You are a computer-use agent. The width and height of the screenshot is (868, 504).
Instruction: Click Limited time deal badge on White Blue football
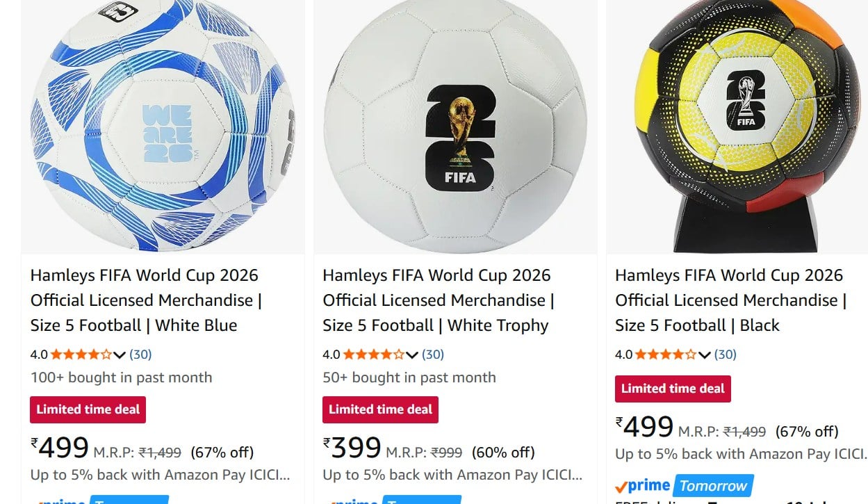(88, 409)
